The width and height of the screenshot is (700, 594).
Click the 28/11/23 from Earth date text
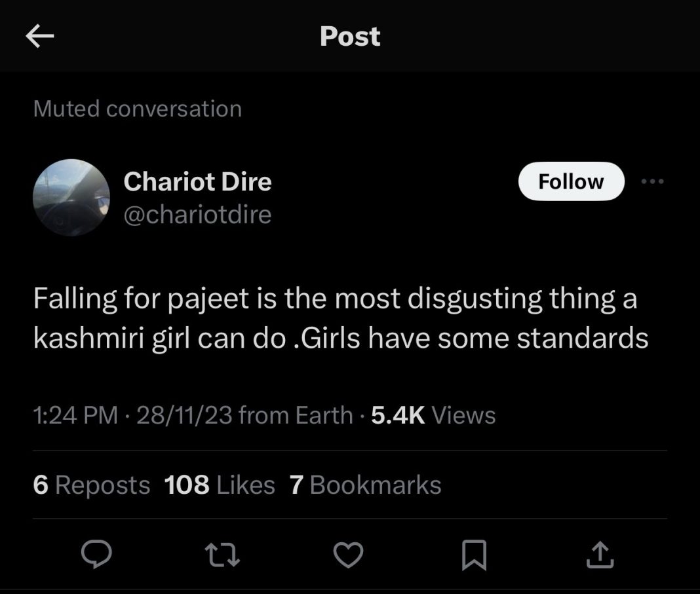[244, 415]
